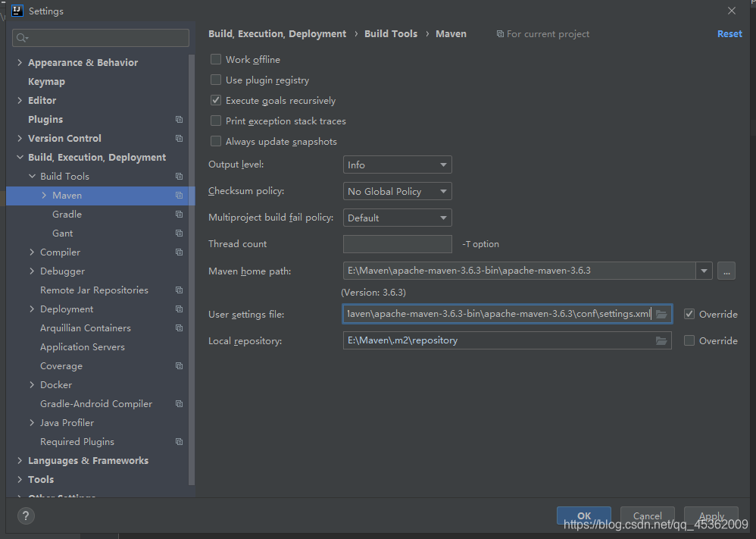Viewport: 756px width, 539px height.
Task: Open help with the question mark button
Action: click(26, 515)
